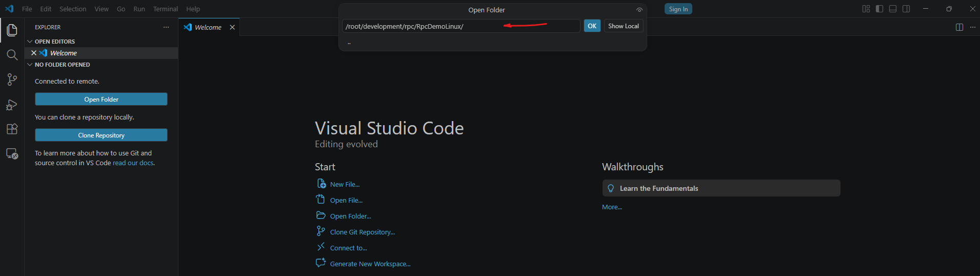This screenshot has height=276, width=980.
Task: Click the VS Code logo in the title bar
Action: click(x=9, y=9)
